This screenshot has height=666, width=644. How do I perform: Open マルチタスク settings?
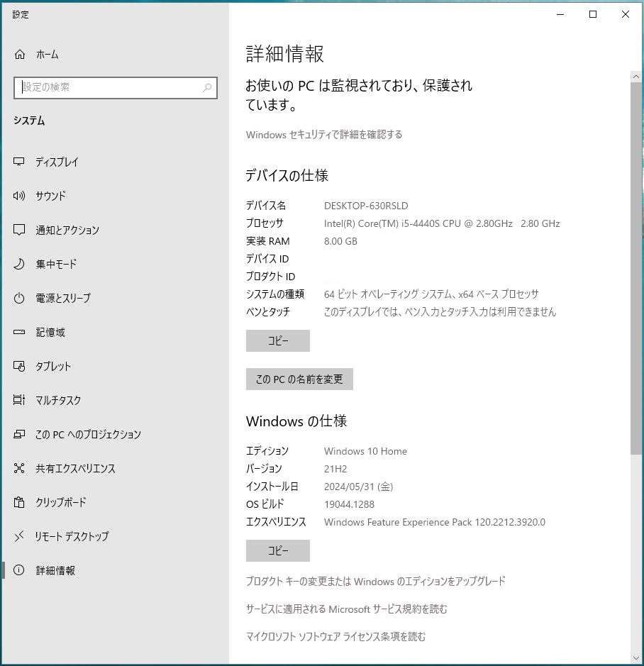(115, 400)
